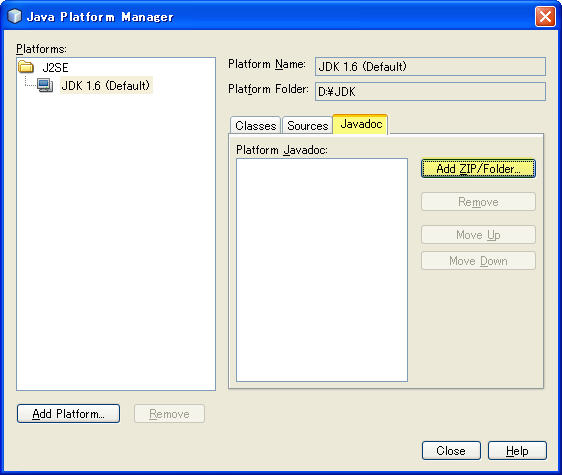Open Help for the Platform Manager
The width and height of the screenshot is (562, 475).
(x=517, y=450)
